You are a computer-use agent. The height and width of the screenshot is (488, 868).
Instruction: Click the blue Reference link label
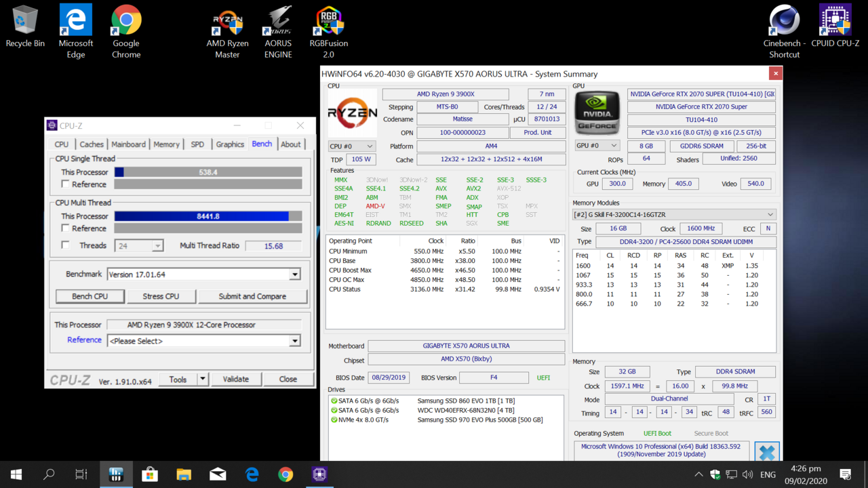(84, 340)
